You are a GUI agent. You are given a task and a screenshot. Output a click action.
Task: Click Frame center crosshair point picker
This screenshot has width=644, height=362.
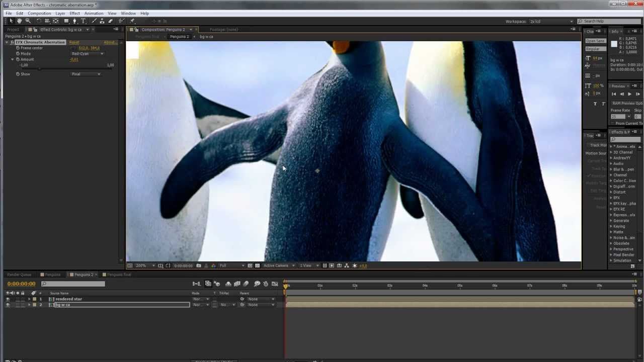73,48
